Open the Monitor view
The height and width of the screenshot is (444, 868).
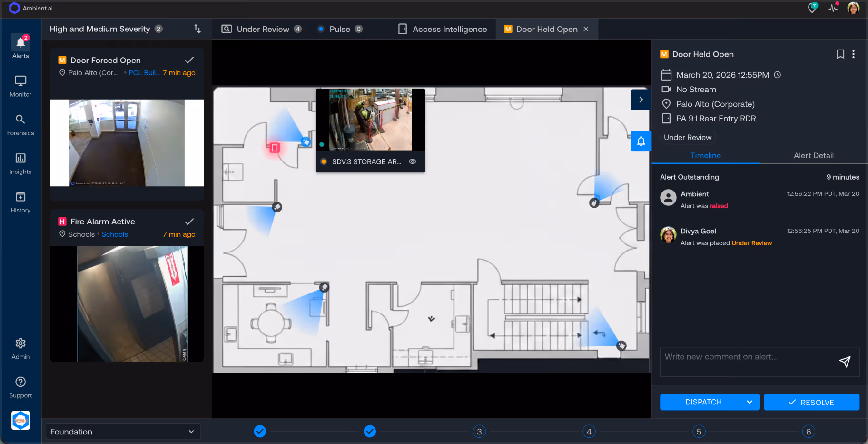coord(20,86)
